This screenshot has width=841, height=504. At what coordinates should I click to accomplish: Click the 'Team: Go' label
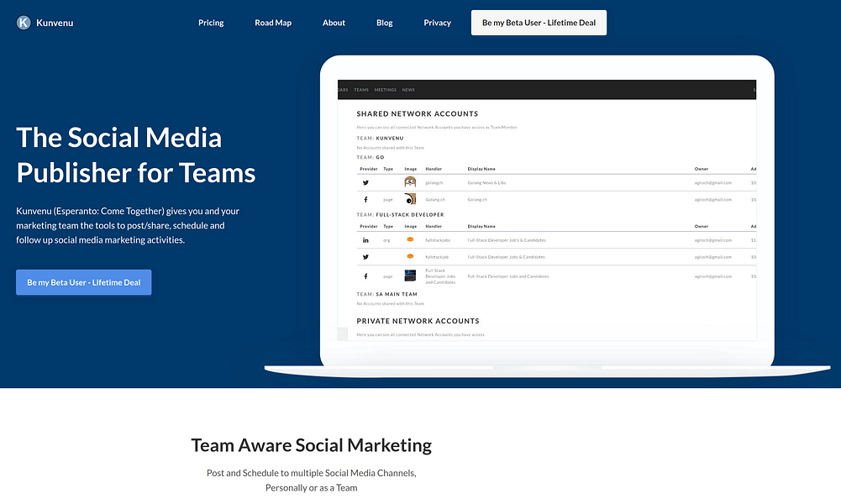[x=370, y=157]
